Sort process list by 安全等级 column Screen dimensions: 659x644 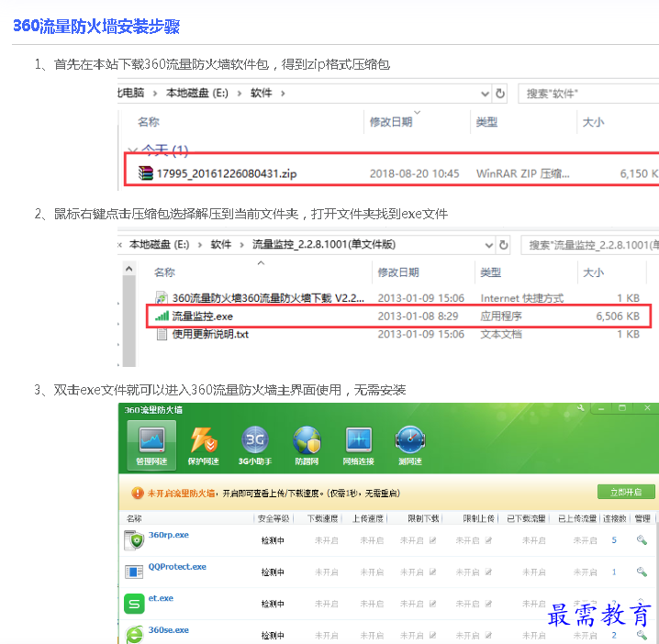pyautogui.click(x=274, y=518)
